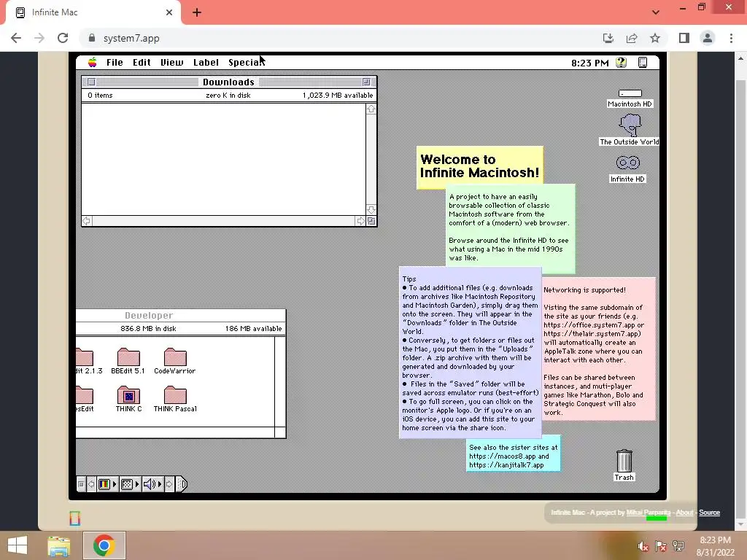Screen dimensions: 747x560
Task: Click Chrome icon in the taskbar
Action: (104, 545)
